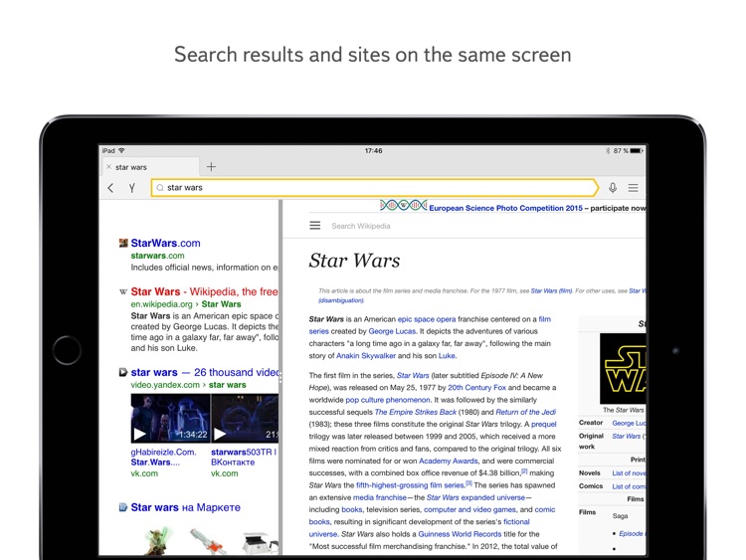Open Academy Awards link
This screenshot has height=560, width=746.
[x=449, y=462]
